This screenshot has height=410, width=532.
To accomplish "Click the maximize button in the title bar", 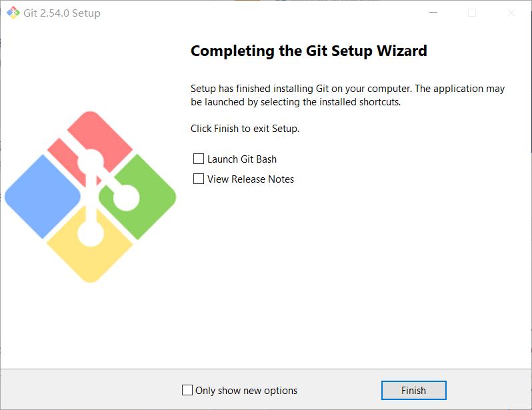I will pyautogui.click(x=472, y=13).
